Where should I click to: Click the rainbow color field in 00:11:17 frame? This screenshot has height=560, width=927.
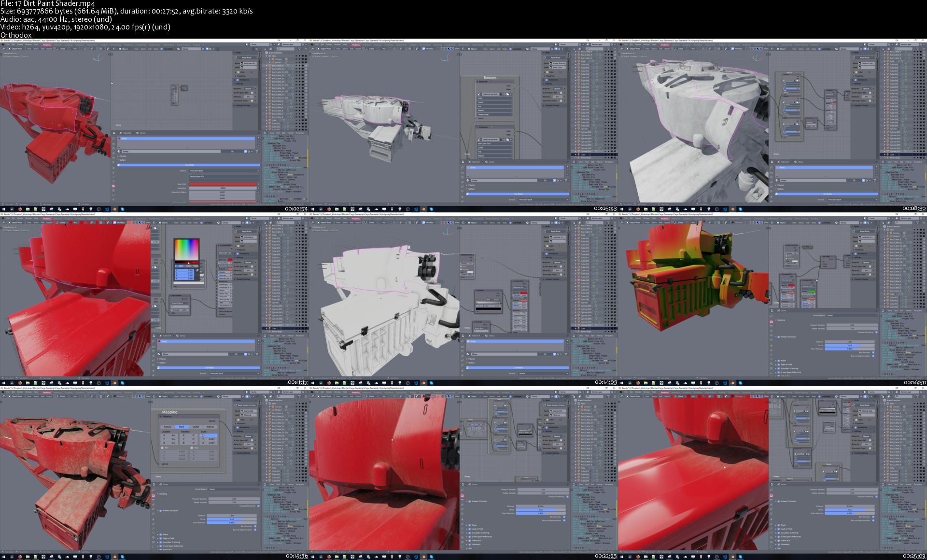click(186, 250)
